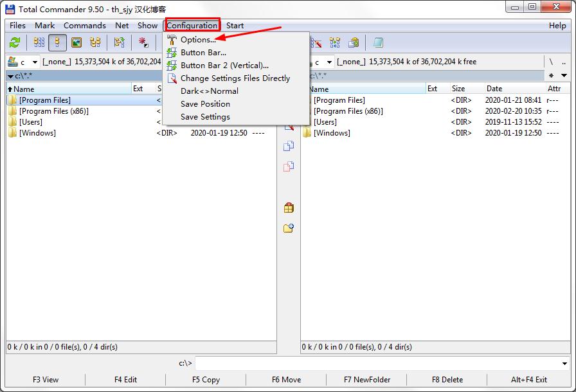Click the green Reread source refresh icon

(x=15, y=42)
